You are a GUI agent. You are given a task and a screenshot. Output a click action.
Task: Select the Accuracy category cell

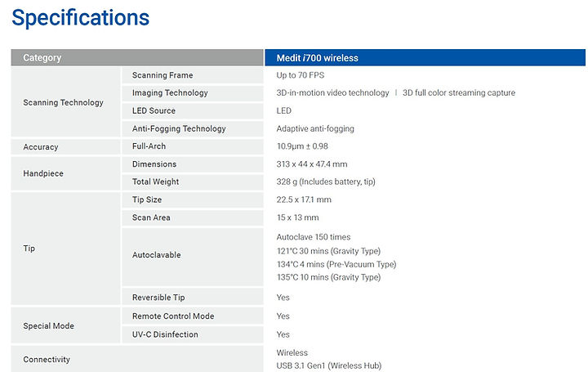click(x=65, y=147)
